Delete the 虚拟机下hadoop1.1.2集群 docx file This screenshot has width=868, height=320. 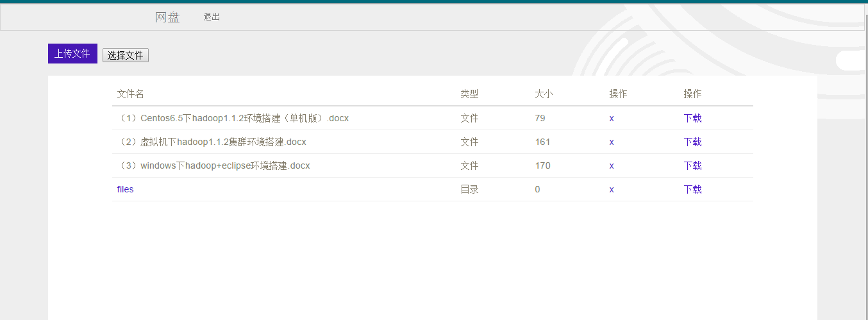pyautogui.click(x=612, y=142)
